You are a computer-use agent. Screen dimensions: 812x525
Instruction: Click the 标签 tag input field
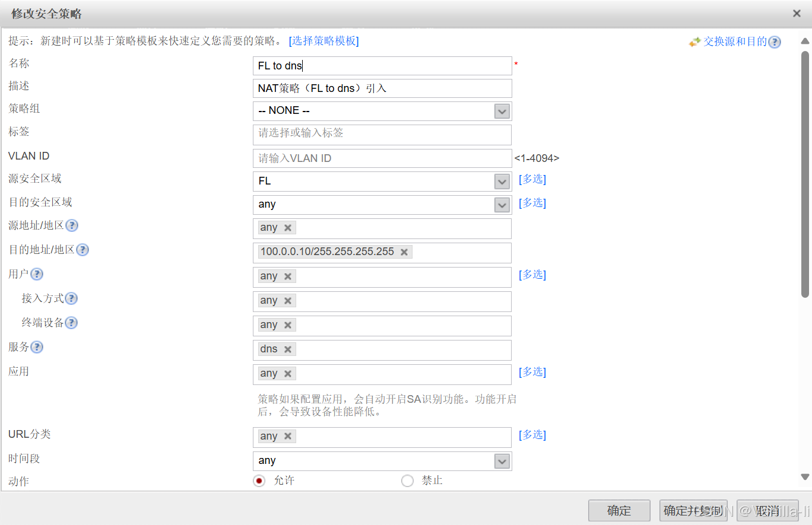[x=382, y=135]
